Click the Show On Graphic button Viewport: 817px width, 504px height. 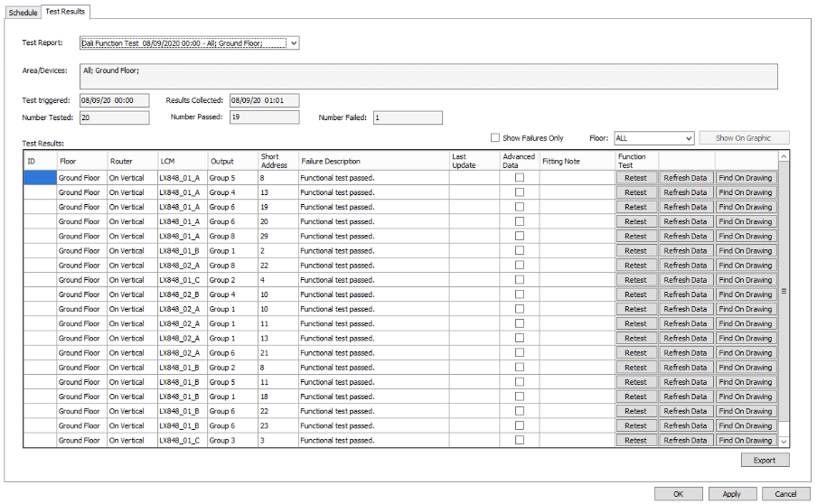coord(744,138)
